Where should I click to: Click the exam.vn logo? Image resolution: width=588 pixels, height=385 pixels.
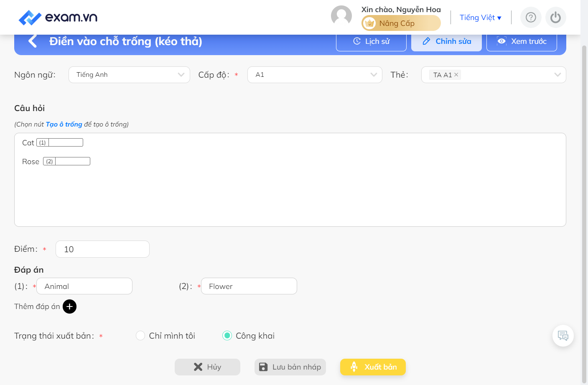pos(58,18)
